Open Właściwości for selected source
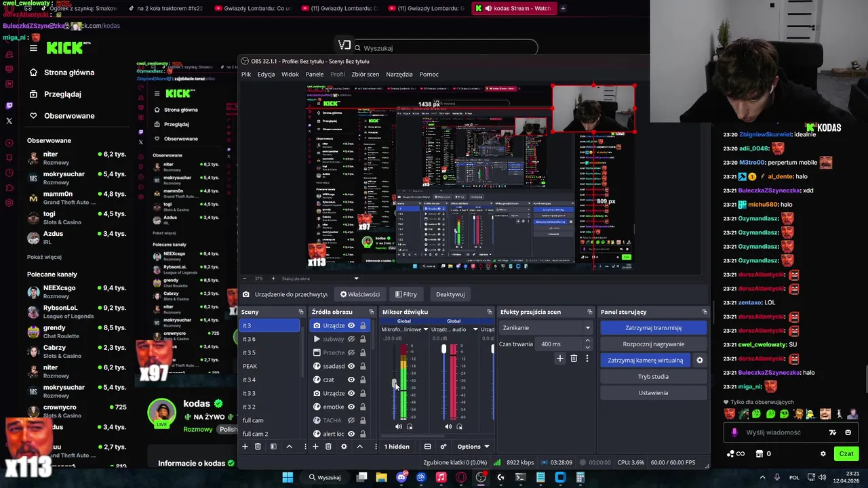Viewport: 868px width, 488px height. (x=360, y=294)
